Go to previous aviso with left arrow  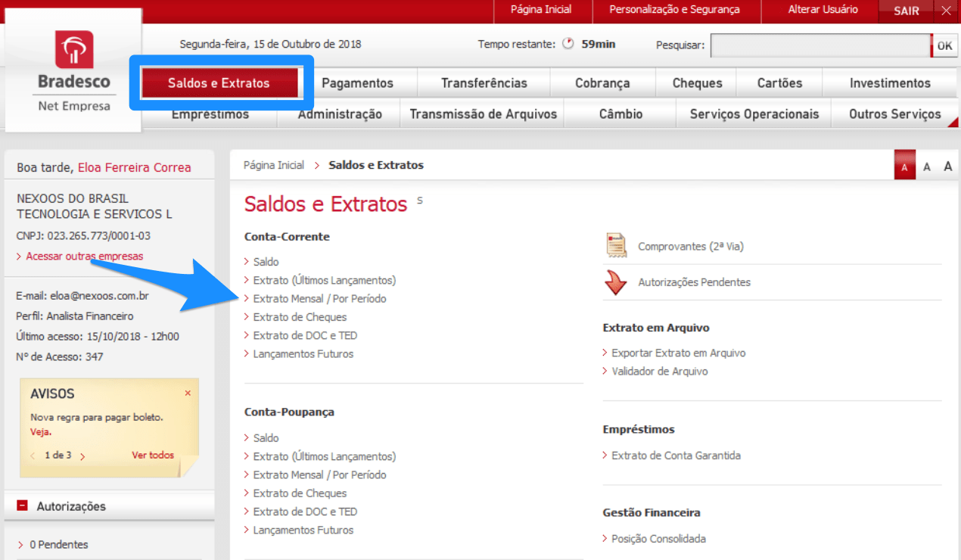33,456
